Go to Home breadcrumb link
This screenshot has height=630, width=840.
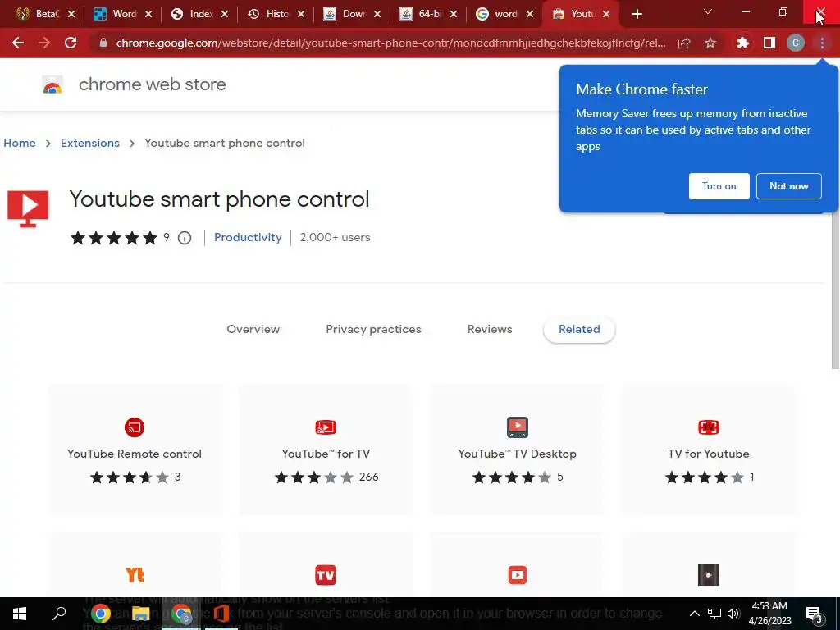coord(20,143)
